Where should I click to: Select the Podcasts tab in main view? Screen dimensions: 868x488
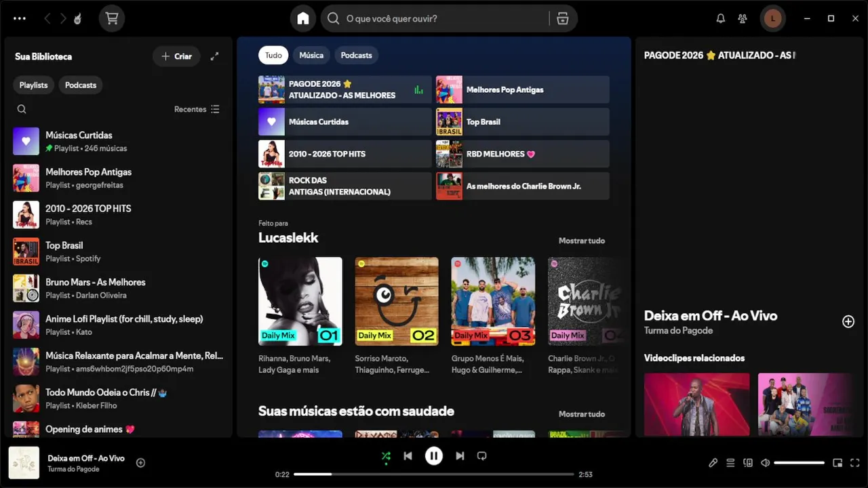click(356, 55)
